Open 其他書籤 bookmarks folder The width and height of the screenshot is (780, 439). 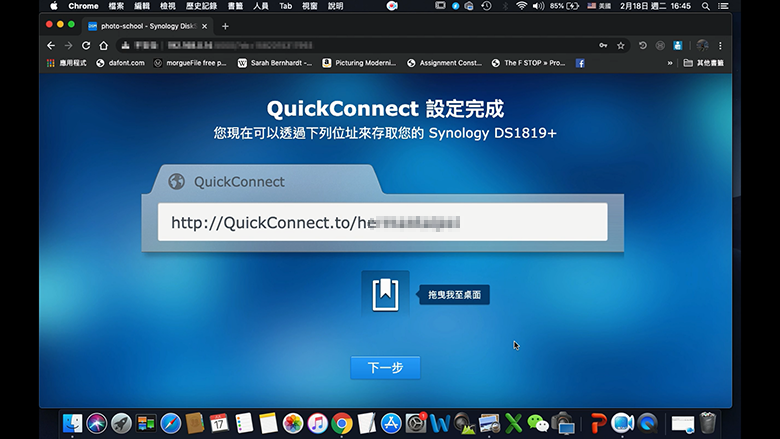pos(703,63)
